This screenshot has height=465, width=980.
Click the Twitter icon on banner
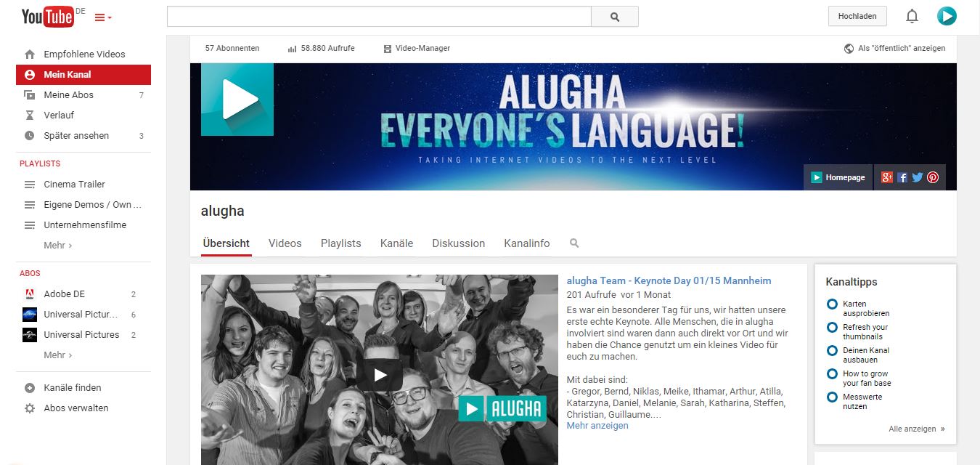click(918, 177)
